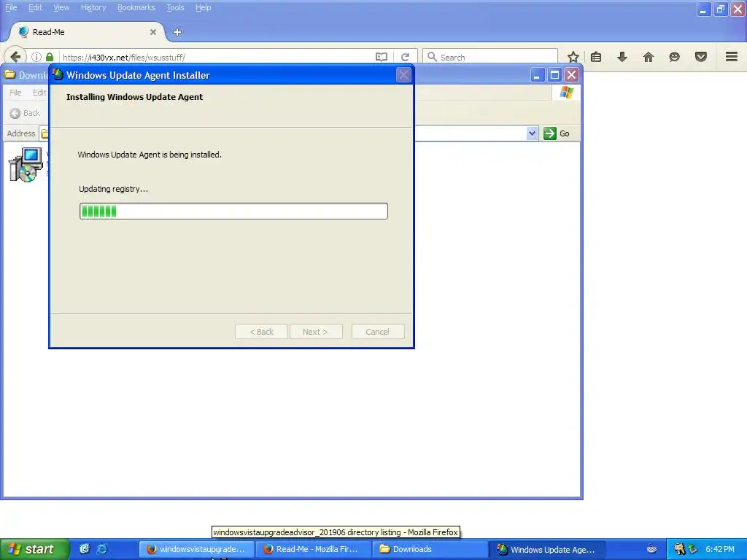Switch to windowsvistaupgrade taskbar button

point(196,549)
